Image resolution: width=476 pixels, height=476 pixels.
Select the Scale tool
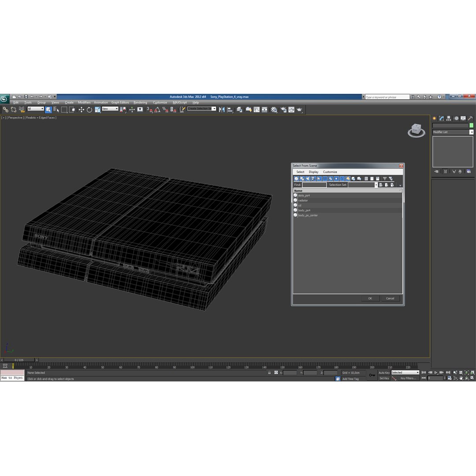pos(97,110)
